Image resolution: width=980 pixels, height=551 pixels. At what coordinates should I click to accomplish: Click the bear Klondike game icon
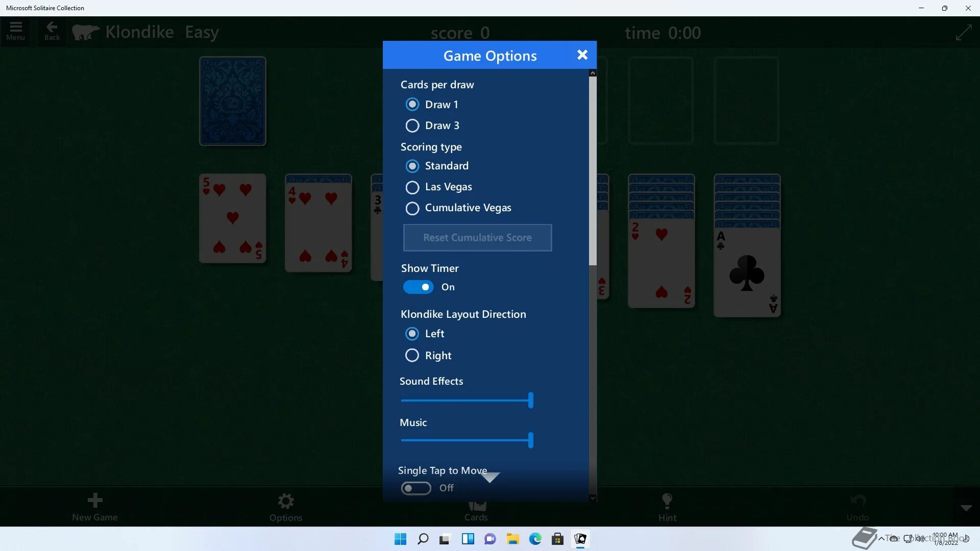[85, 31]
